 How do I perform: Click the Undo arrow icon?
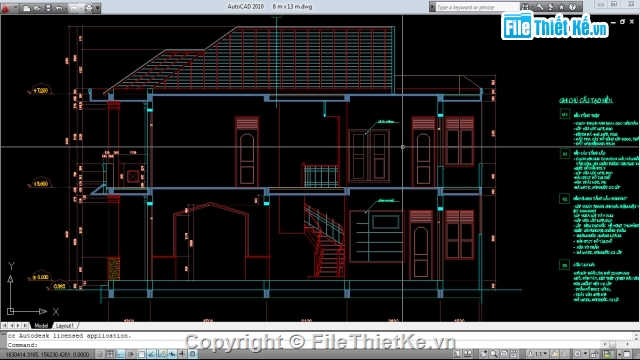tap(59, 8)
